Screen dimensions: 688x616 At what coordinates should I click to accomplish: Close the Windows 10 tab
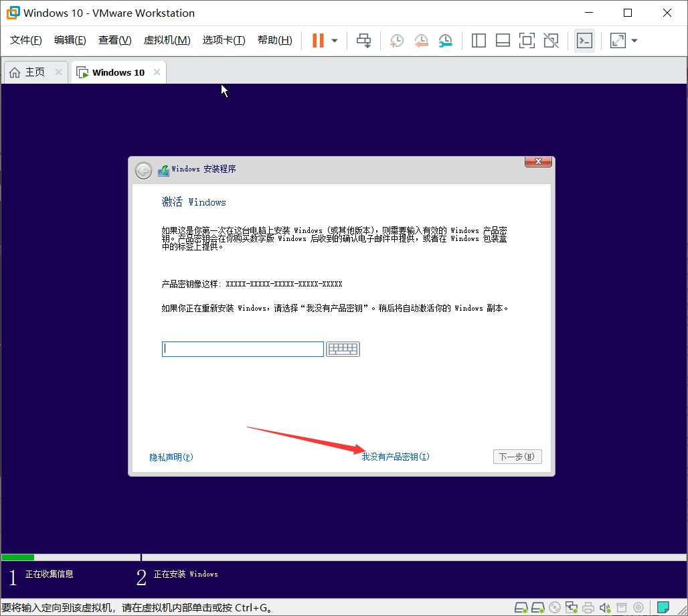(x=157, y=72)
